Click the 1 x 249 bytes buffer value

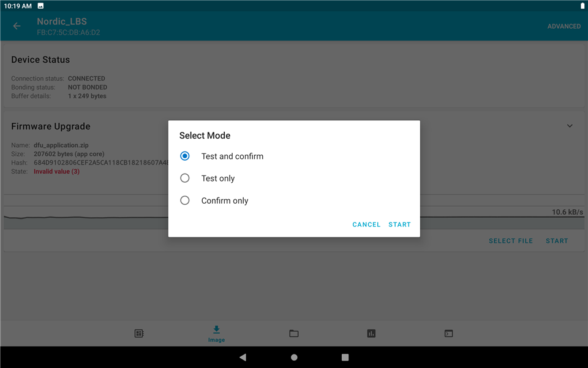pos(87,96)
